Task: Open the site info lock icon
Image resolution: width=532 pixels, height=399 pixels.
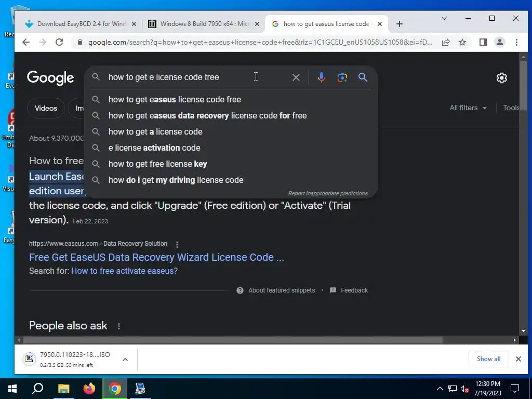Action: (80, 42)
